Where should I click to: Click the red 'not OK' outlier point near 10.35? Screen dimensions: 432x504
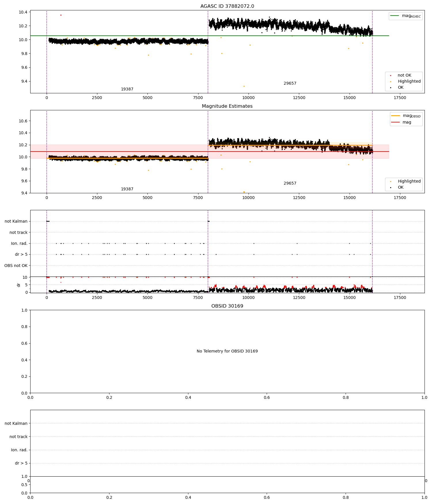[x=61, y=15]
